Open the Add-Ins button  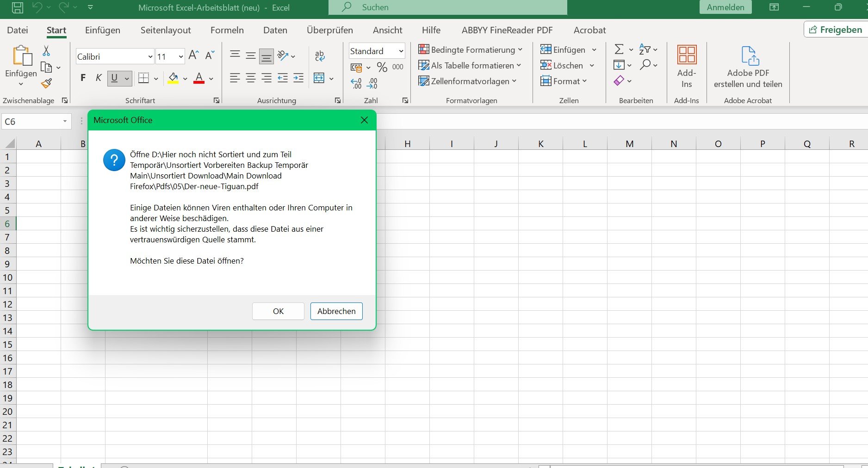pos(687,67)
